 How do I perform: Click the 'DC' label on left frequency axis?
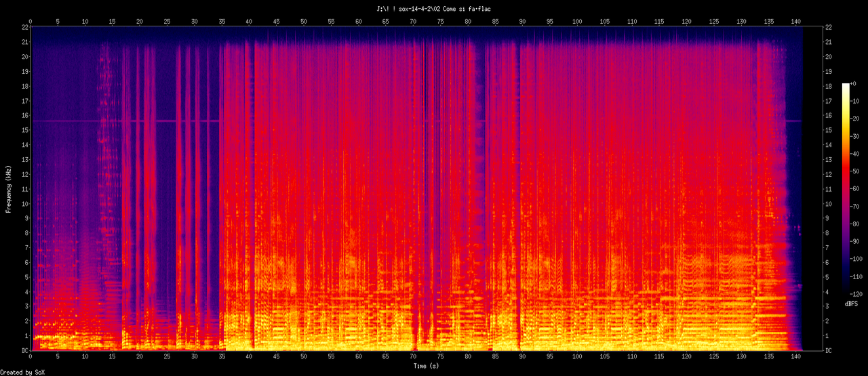(24, 350)
